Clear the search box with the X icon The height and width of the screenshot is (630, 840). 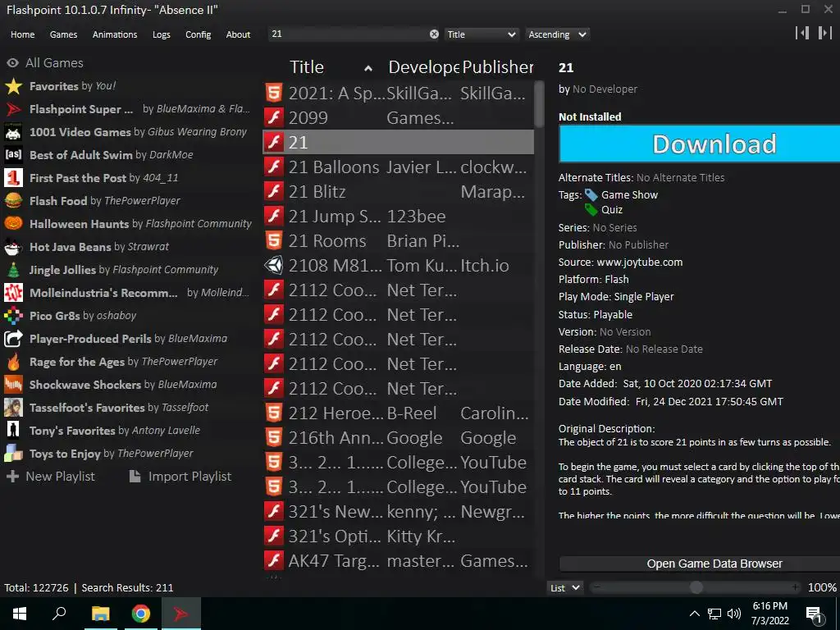434,34
